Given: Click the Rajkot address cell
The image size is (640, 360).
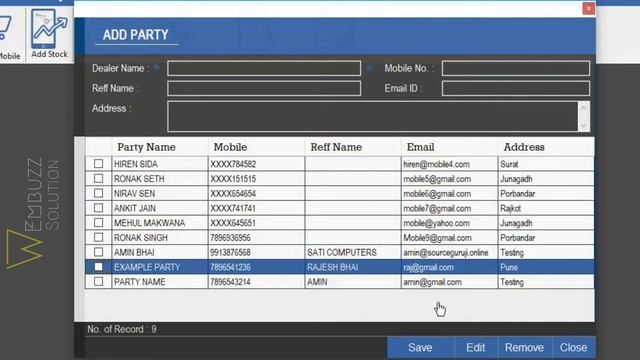Looking at the screenshot, I should (546, 208).
